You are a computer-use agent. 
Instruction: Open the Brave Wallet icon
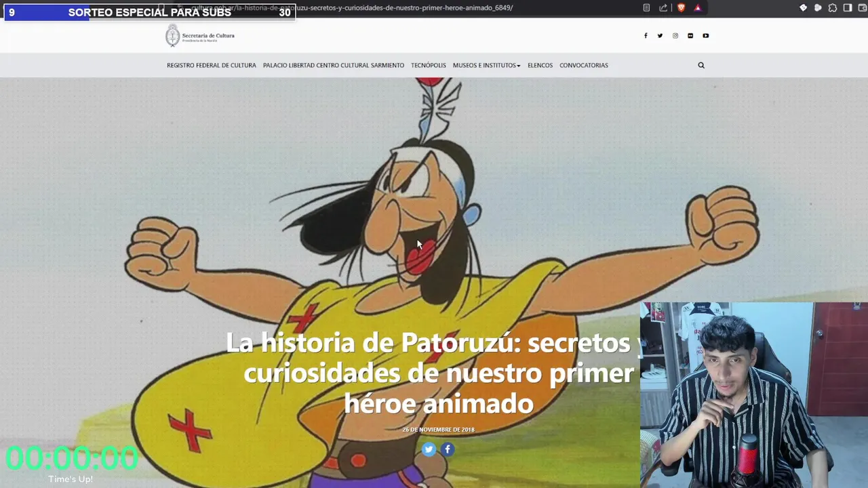point(862,8)
